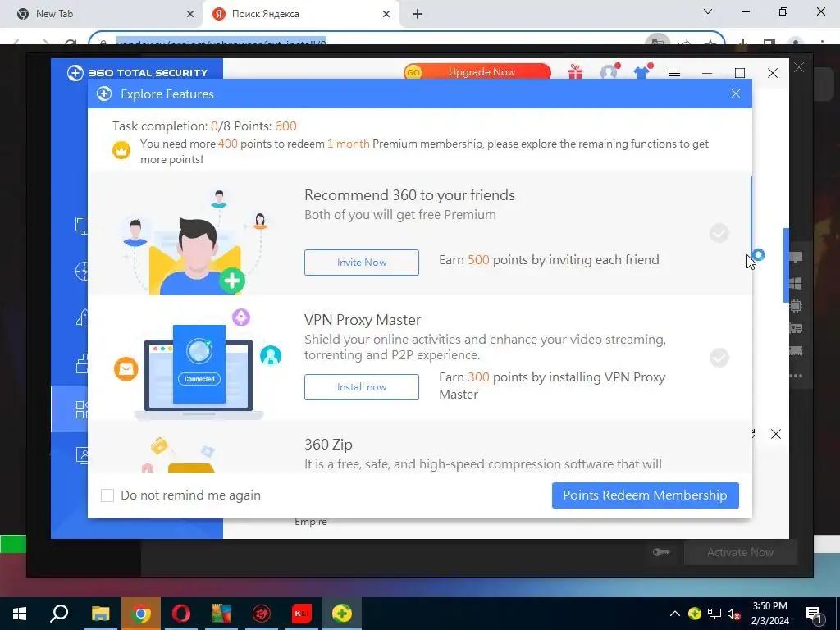Open network status tray icon
The height and width of the screenshot is (630, 840).
(x=714, y=614)
